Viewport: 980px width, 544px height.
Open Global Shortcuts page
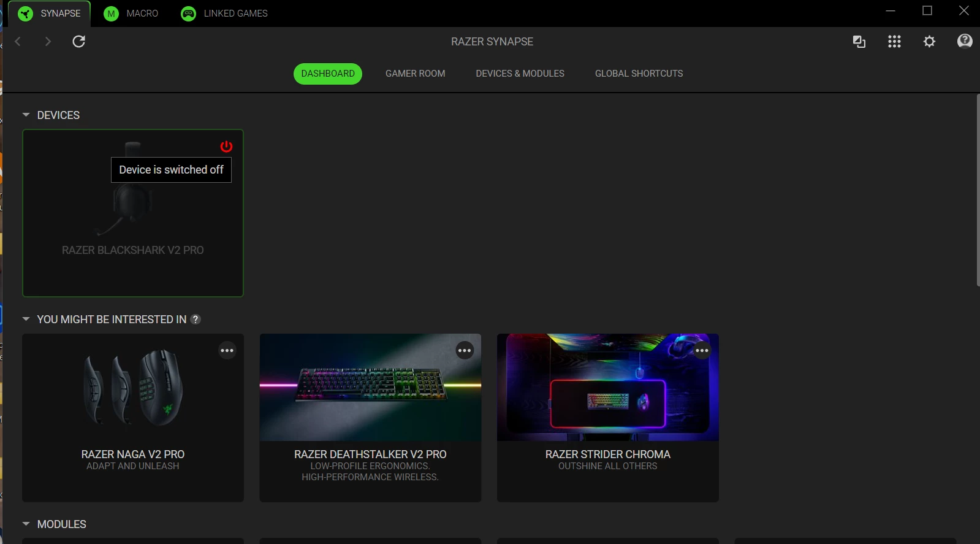[639, 74]
